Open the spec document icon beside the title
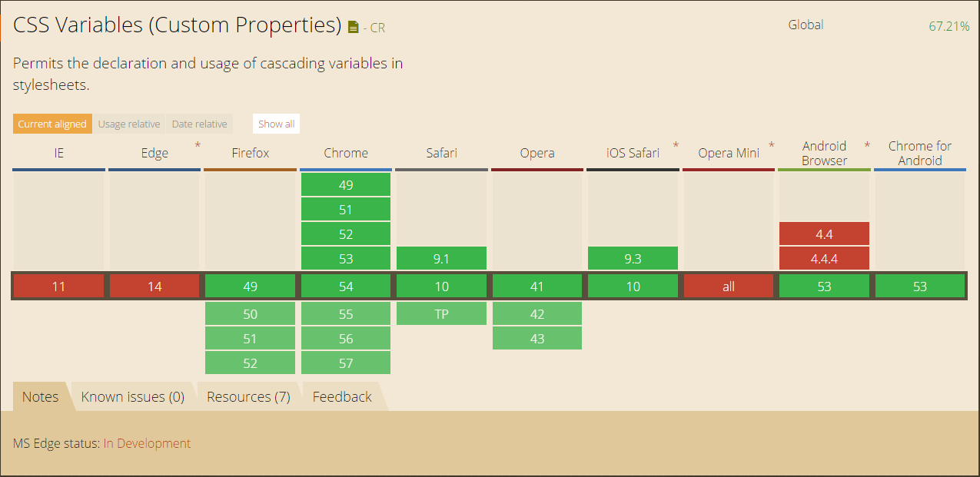Screen dimensions: 980x477 coord(353,28)
